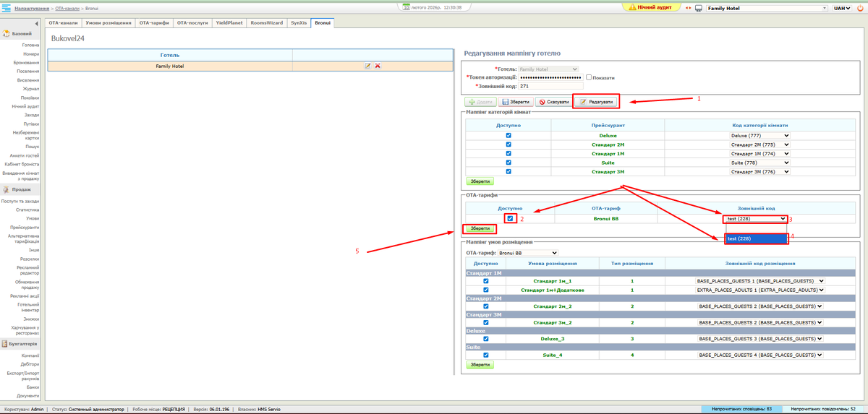
Task: Click the red delete icon for Family Hotel
Action: tap(378, 66)
